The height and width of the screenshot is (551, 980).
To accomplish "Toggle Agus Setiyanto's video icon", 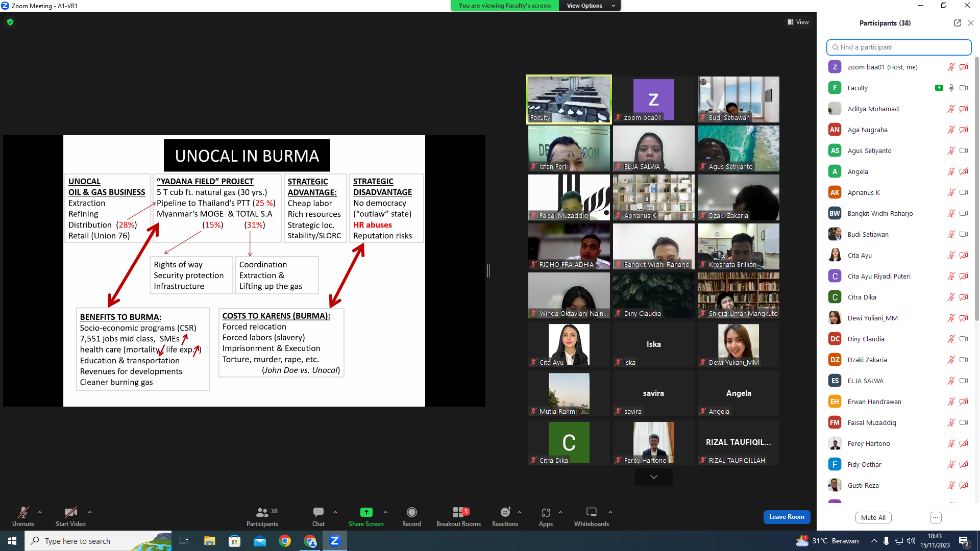I will pos(964,151).
